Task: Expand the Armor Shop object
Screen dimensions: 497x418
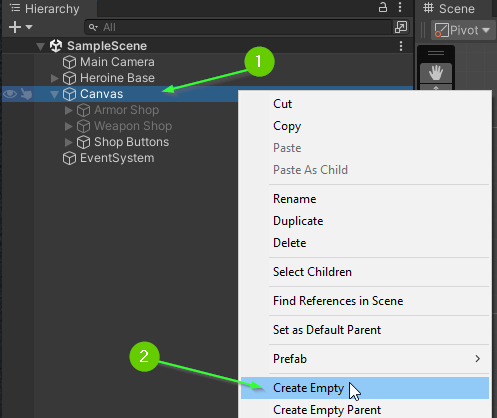Action: [68, 110]
